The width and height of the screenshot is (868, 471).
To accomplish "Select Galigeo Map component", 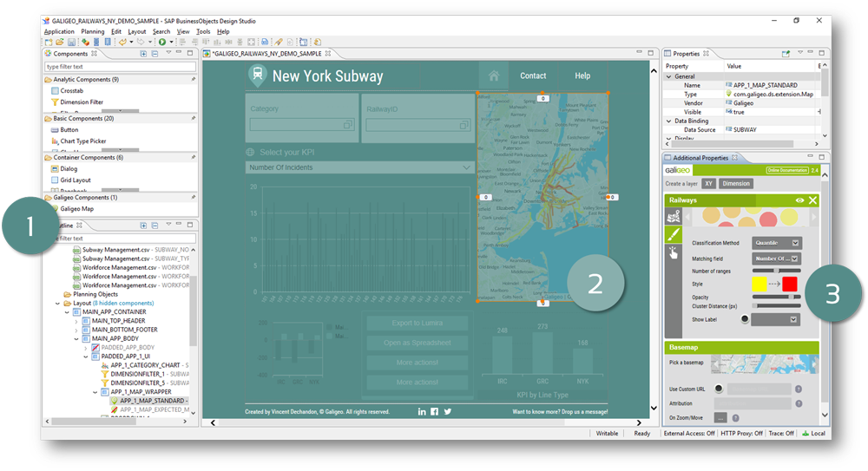I will (x=76, y=209).
